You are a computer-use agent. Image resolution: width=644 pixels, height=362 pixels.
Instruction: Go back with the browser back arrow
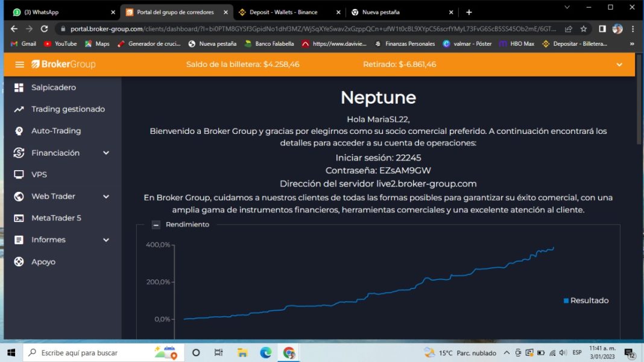pyautogui.click(x=14, y=29)
